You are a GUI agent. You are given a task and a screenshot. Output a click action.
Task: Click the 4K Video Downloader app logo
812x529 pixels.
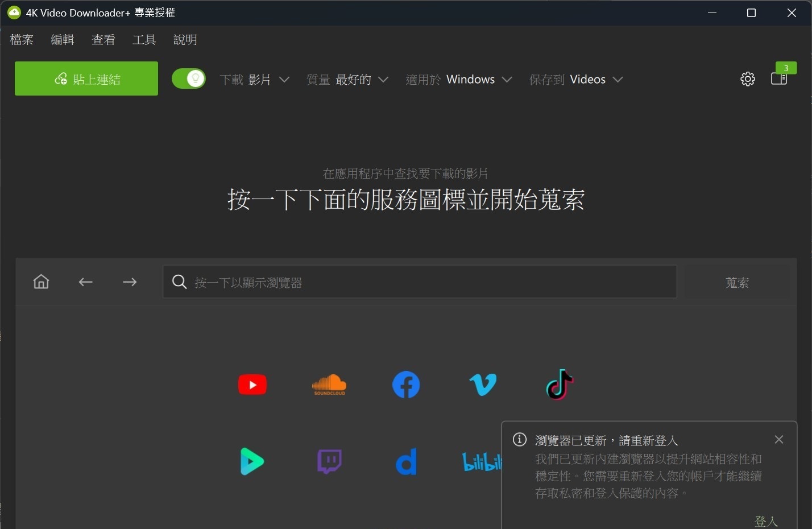(x=14, y=13)
